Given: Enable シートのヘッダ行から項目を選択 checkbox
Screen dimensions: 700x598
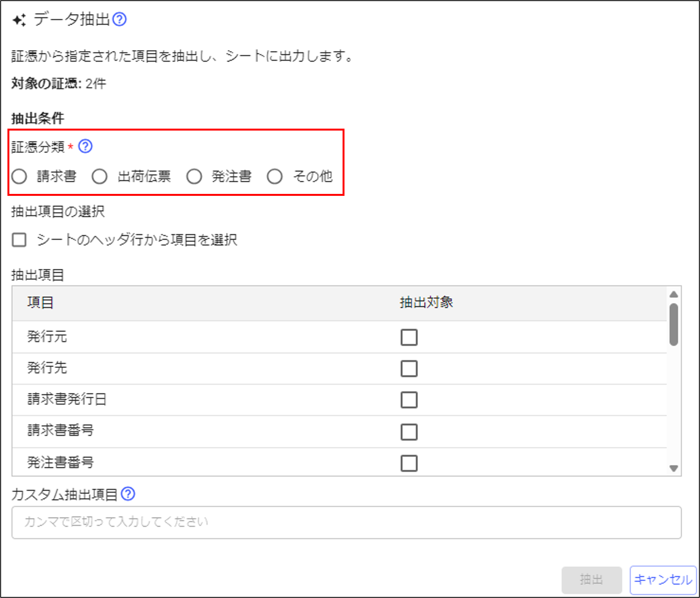Looking at the screenshot, I should (19, 240).
